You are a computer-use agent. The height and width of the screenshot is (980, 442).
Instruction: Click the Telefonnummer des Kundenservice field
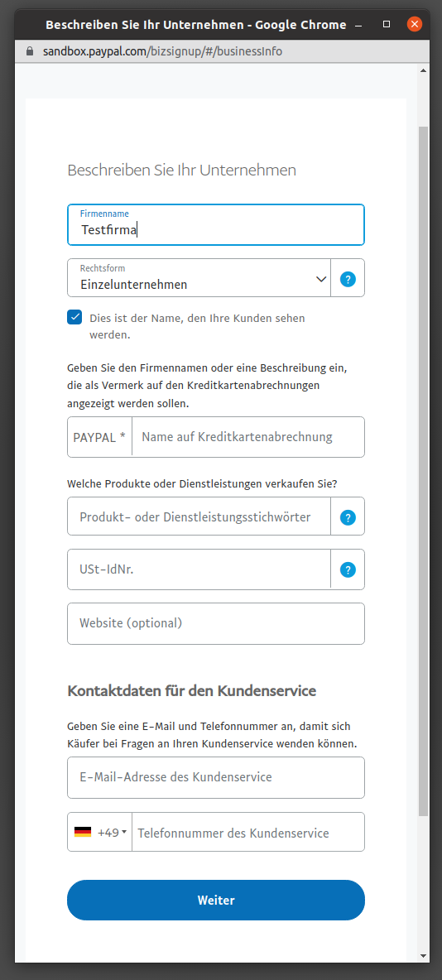click(248, 833)
